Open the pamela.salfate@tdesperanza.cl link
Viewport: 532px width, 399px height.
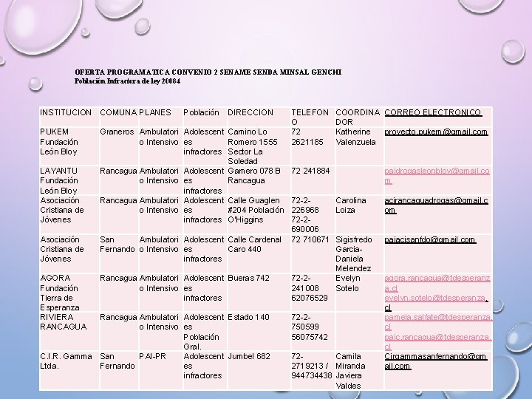438,322
